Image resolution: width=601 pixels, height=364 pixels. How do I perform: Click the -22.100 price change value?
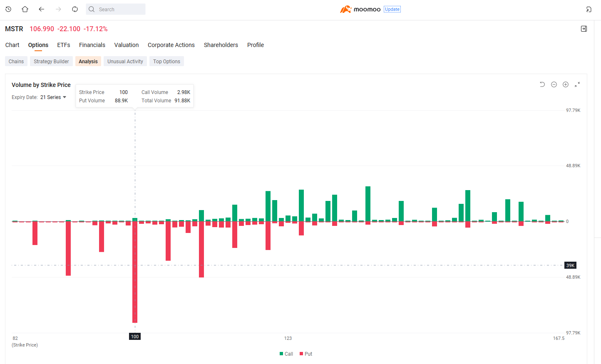click(x=69, y=29)
